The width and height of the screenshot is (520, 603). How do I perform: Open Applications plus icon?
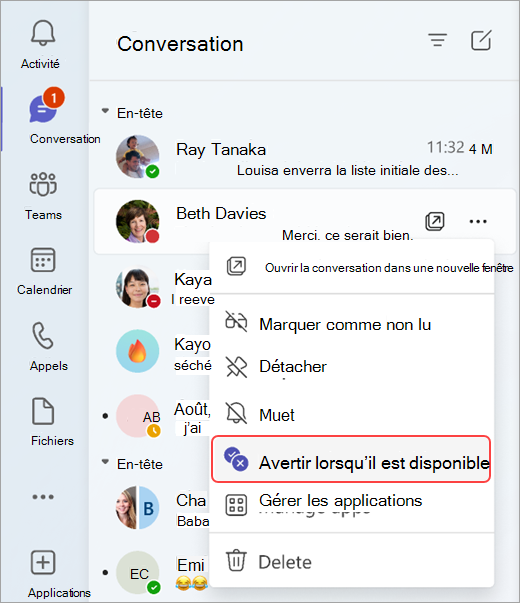(43, 562)
